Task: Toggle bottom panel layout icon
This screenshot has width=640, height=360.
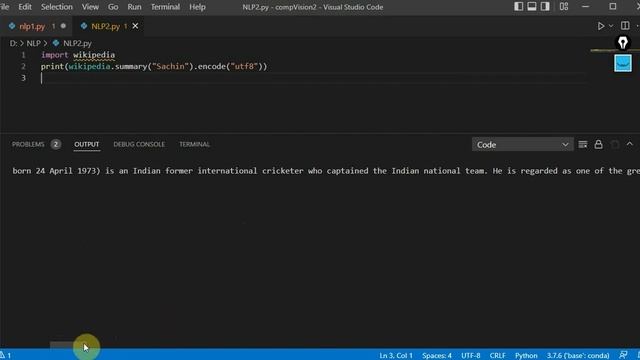Action: (x=532, y=7)
